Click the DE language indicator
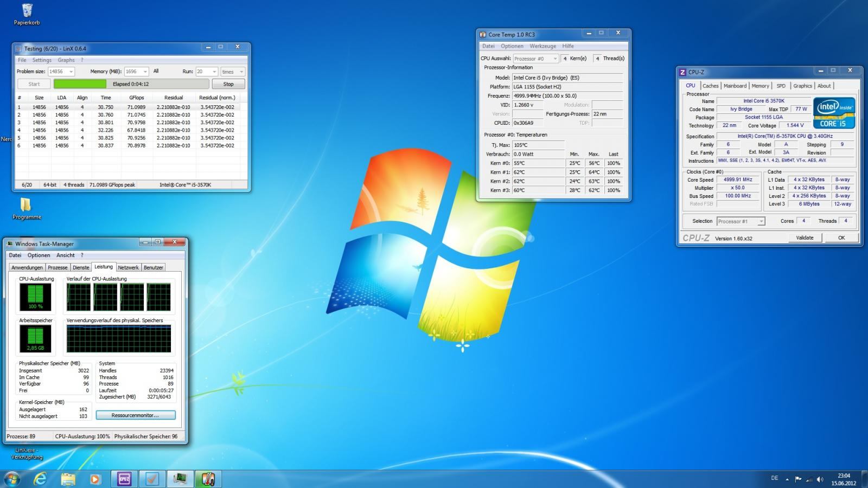868x488 pixels. (775, 478)
